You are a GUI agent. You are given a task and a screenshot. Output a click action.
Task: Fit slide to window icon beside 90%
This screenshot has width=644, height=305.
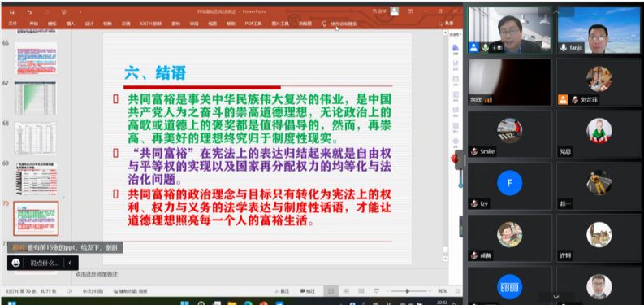[457, 291]
